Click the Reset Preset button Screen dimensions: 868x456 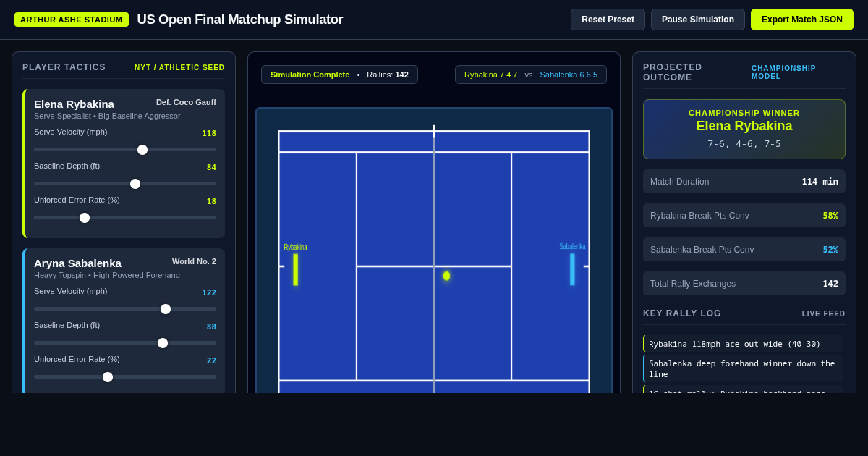click(x=608, y=20)
